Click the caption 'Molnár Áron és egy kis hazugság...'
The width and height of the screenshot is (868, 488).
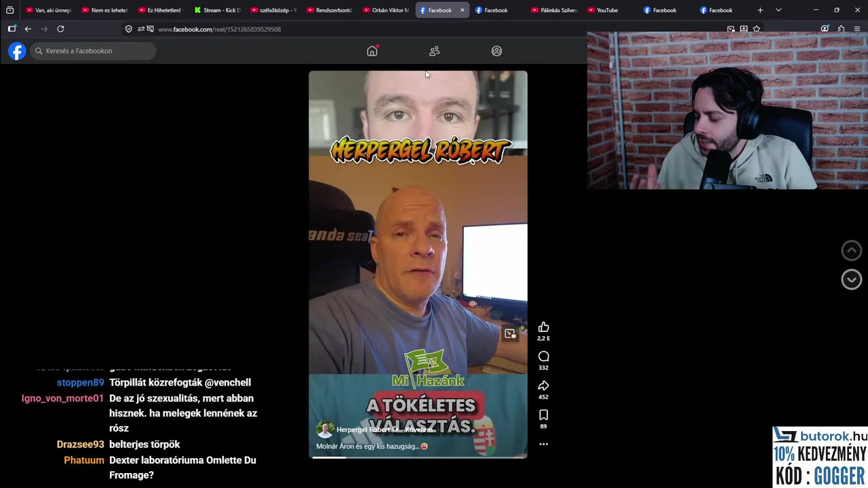pos(372,446)
